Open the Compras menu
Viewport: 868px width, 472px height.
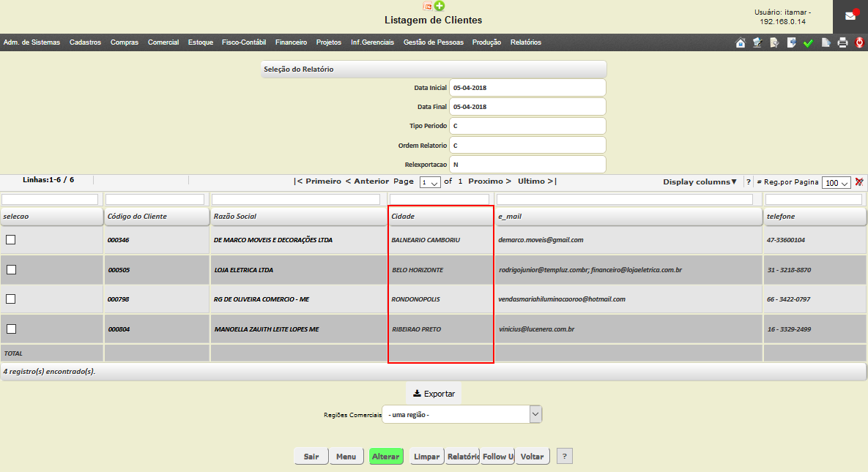pos(125,42)
